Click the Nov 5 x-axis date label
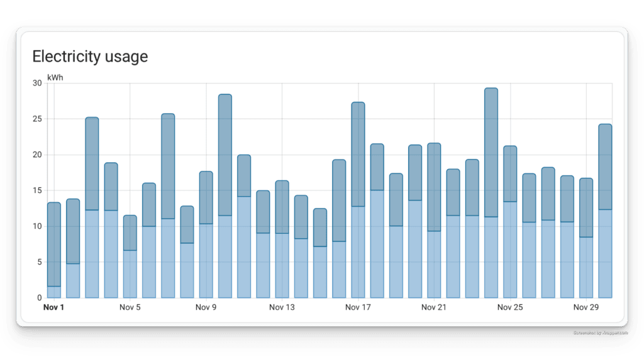The width and height of the screenshot is (644, 362). [x=130, y=307]
